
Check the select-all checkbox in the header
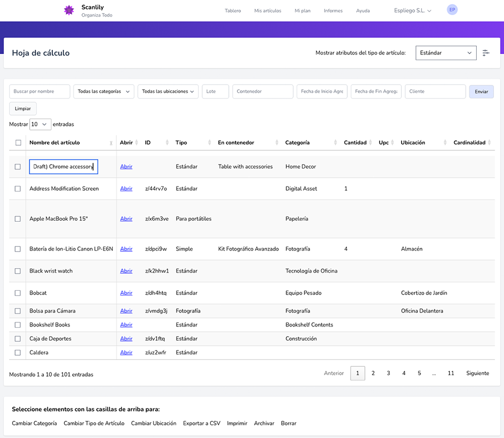[18, 142]
